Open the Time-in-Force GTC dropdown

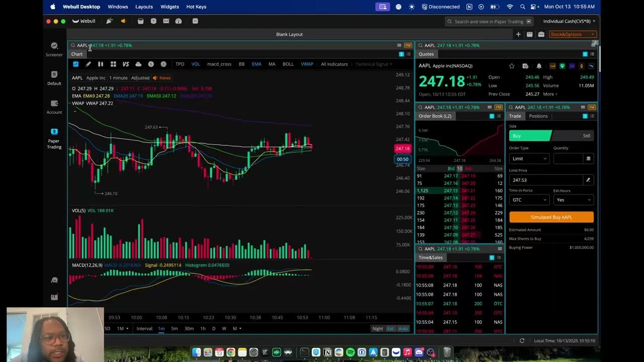click(529, 200)
